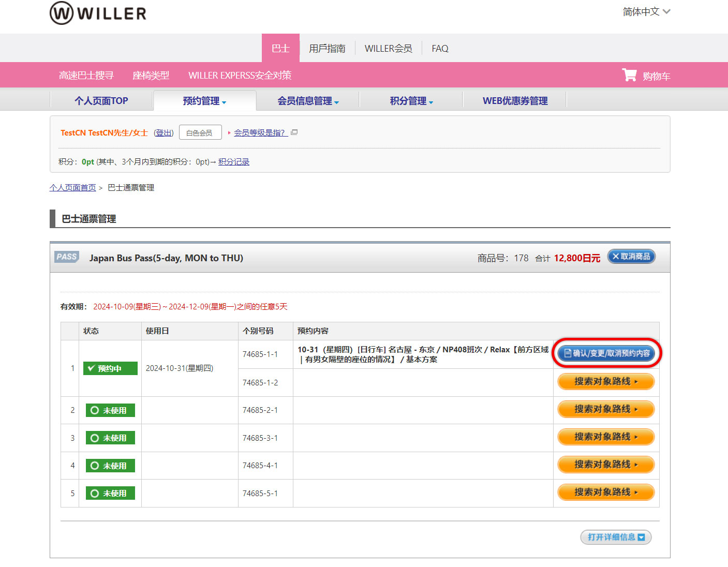This screenshot has width=728, height=567.
Task: Click code 74685-2-1
Action: point(260,410)
